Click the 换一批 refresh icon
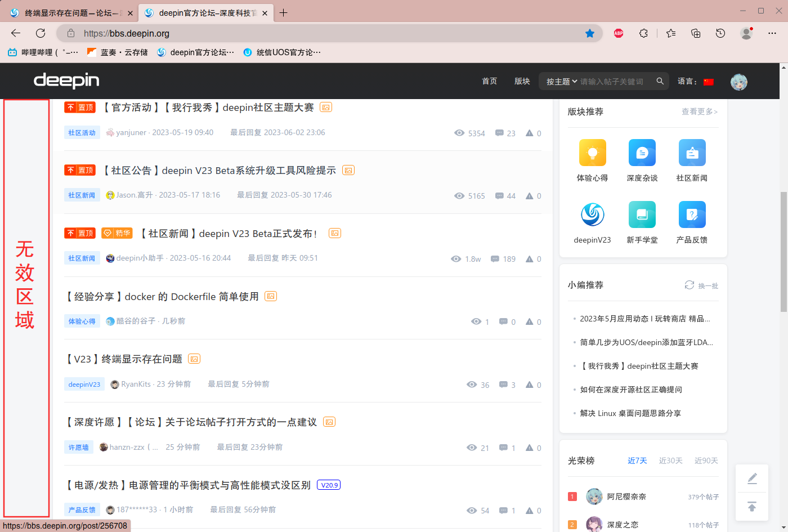 [689, 285]
